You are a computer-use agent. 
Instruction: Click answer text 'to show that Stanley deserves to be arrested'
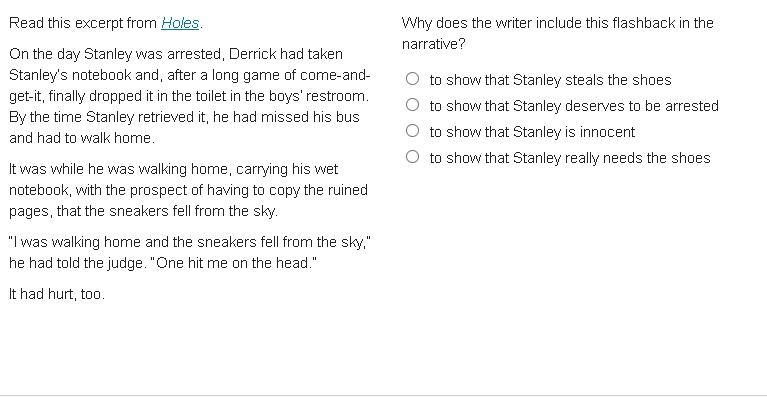[x=574, y=106]
